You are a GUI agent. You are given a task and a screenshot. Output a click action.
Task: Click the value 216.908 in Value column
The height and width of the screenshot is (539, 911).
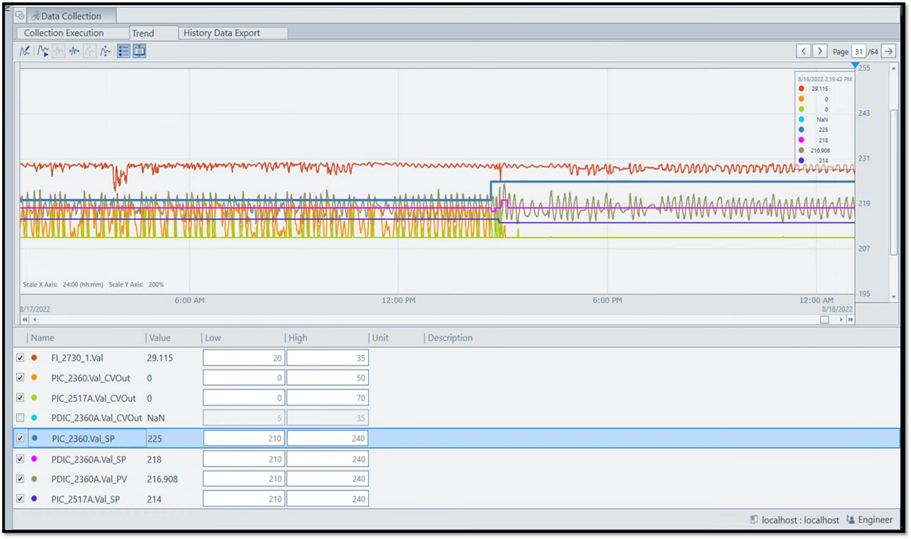point(162,479)
